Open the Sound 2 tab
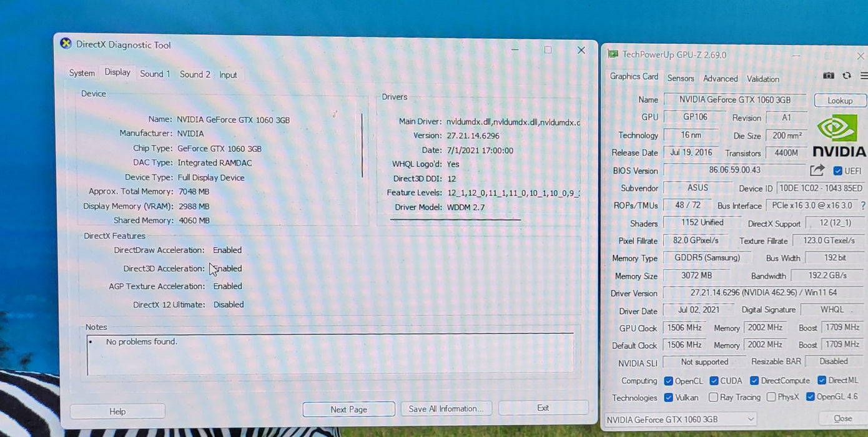This screenshot has height=437, width=868. point(195,74)
